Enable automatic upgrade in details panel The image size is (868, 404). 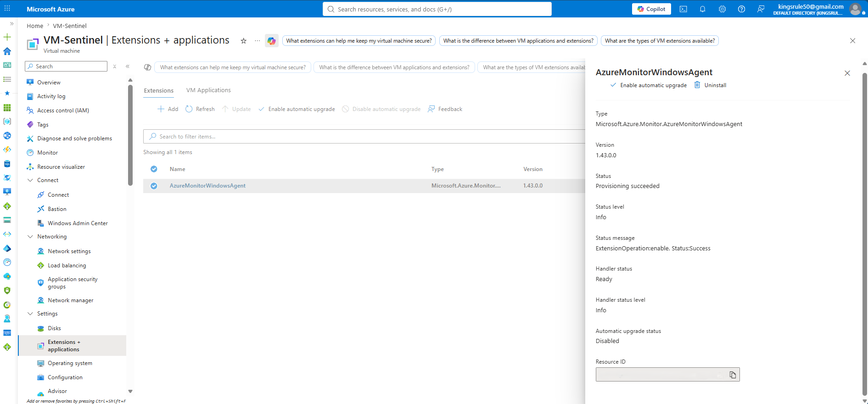[x=648, y=85]
